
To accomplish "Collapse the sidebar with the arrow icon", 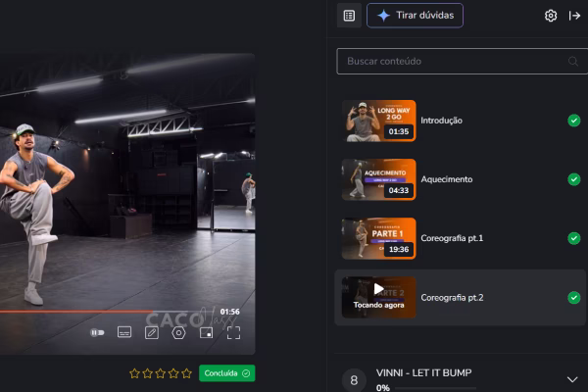I will click(575, 16).
